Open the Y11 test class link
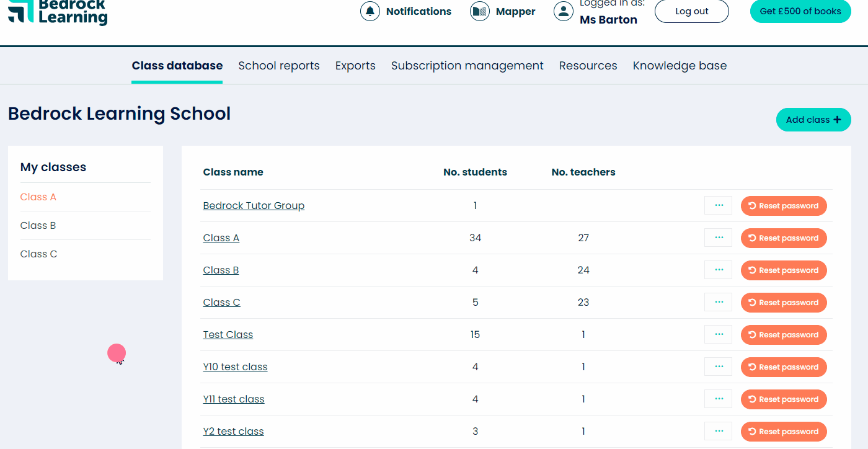 click(234, 399)
